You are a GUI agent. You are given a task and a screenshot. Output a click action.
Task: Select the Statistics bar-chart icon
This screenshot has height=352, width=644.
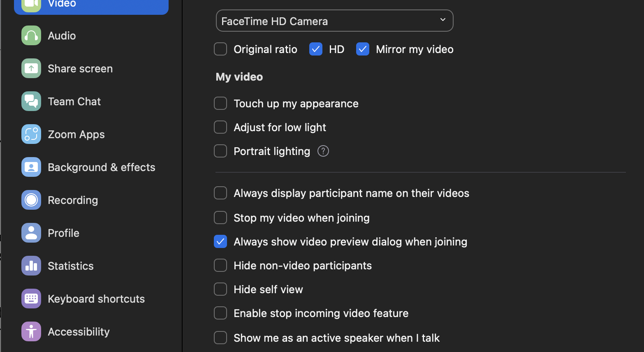click(31, 266)
